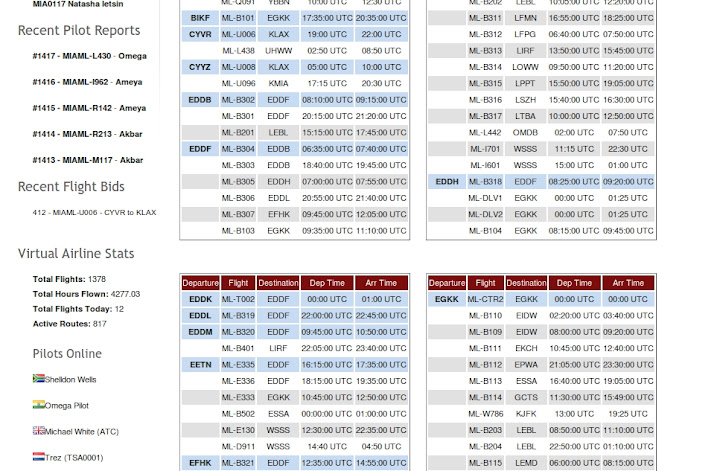Click flight number ML-DLV1

[485, 198]
